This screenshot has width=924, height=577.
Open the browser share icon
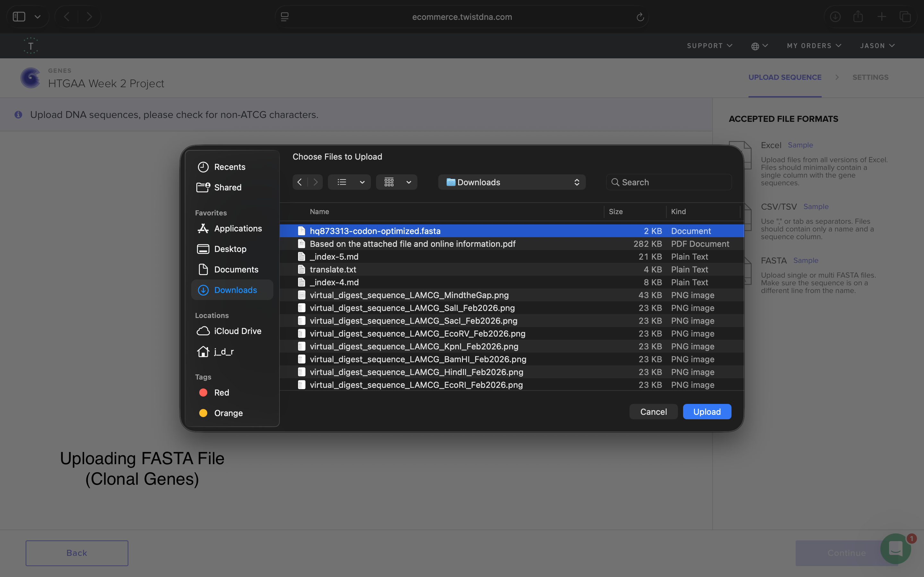[858, 17]
